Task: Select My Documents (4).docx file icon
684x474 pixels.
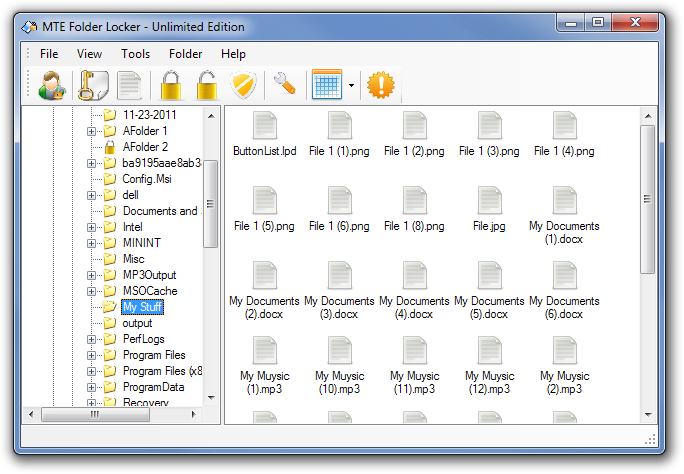Action: coord(415,276)
